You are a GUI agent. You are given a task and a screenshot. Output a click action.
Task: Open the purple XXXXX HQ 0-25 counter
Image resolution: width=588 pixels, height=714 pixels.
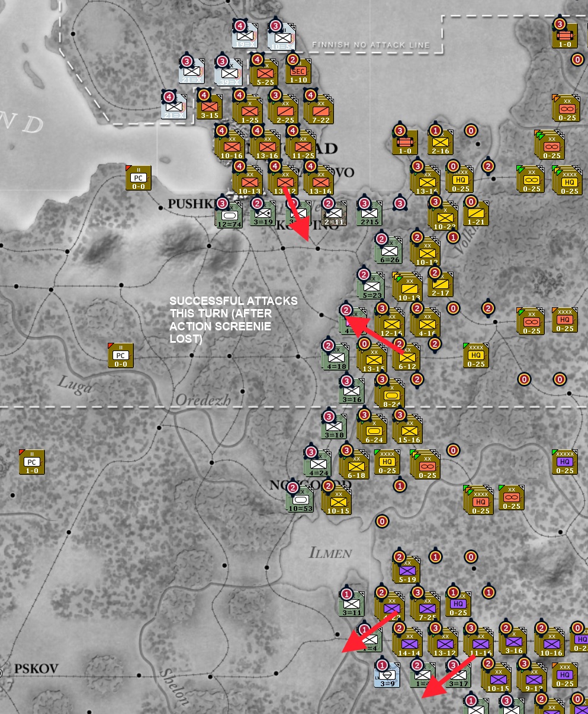coord(565,463)
